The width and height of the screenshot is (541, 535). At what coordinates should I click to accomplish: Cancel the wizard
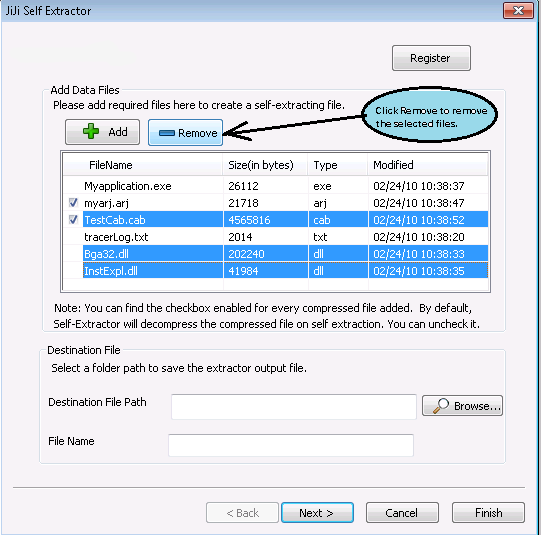click(x=402, y=513)
